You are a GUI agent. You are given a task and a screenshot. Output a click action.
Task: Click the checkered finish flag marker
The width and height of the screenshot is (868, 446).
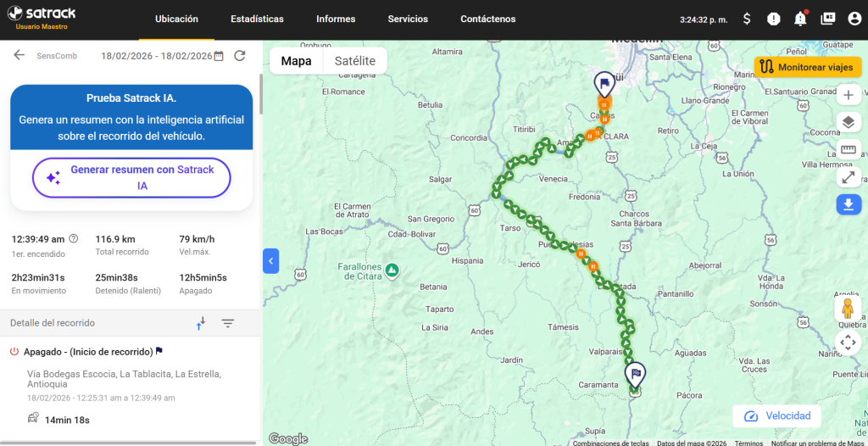(636, 375)
